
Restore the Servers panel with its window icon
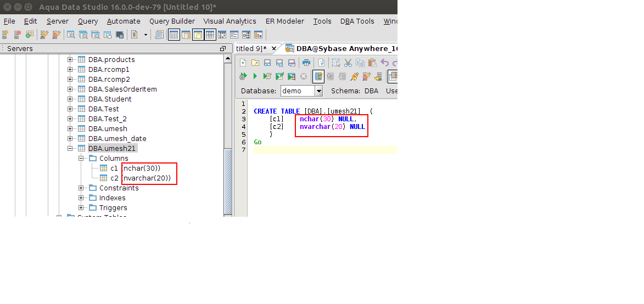(x=223, y=48)
